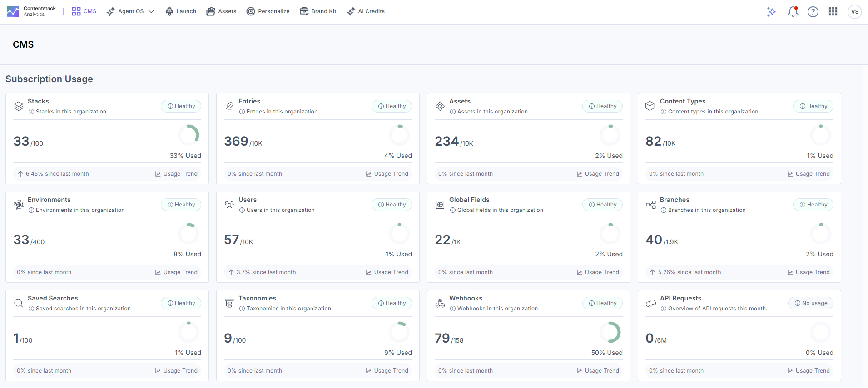This screenshot has width=868, height=388.
Task: Show Usage Trend for Webhooks
Action: (598, 371)
